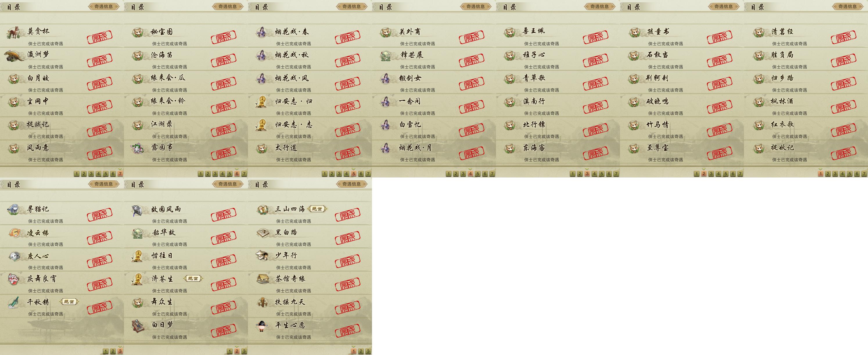The height and width of the screenshot is (355, 868).
Task: Select highlighted page 3 below 千秋铸 list
Action: tap(120, 351)
